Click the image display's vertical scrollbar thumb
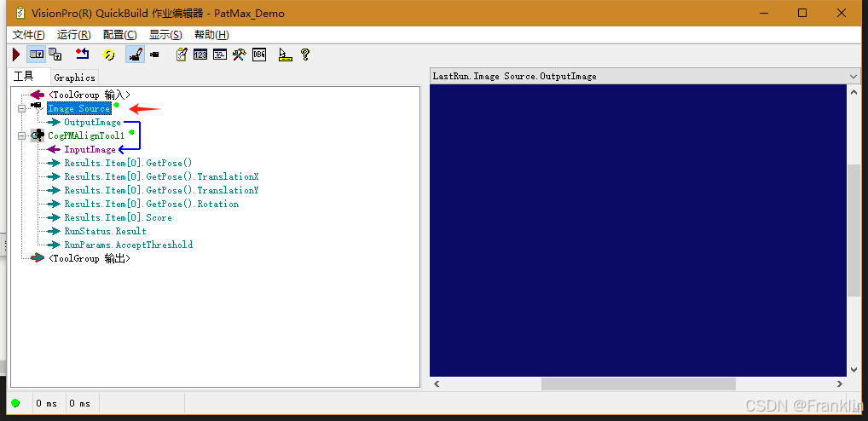 click(854, 229)
